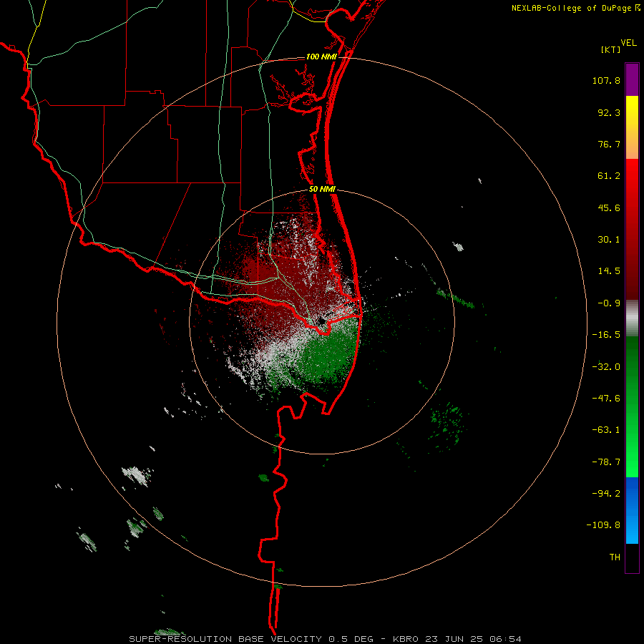Click the -94.2 legend value

606,494
